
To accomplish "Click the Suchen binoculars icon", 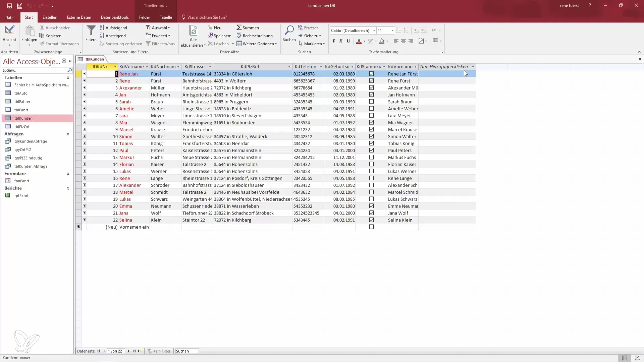I will point(289,31).
